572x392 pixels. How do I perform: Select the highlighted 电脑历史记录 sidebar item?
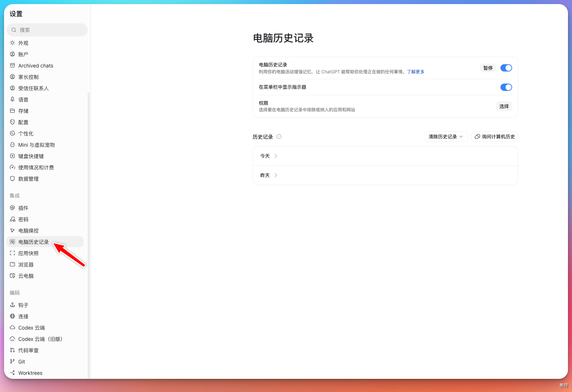45,242
